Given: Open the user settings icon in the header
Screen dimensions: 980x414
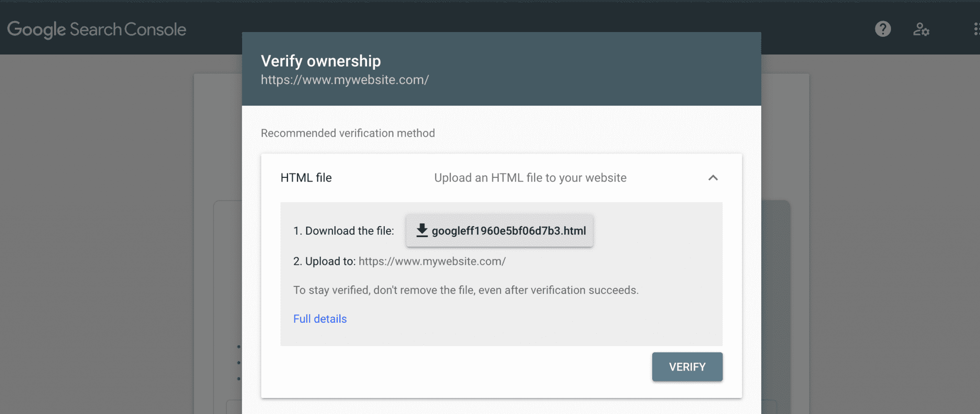Looking at the screenshot, I should [x=921, y=29].
